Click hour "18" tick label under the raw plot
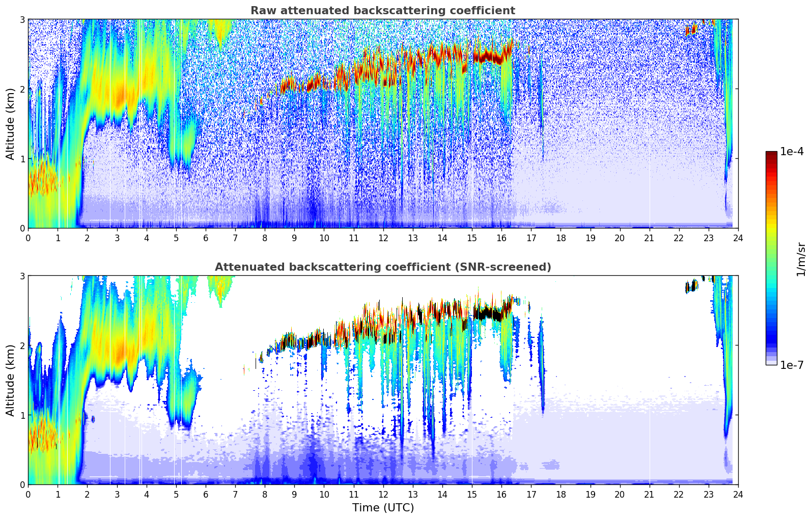 point(561,238)
